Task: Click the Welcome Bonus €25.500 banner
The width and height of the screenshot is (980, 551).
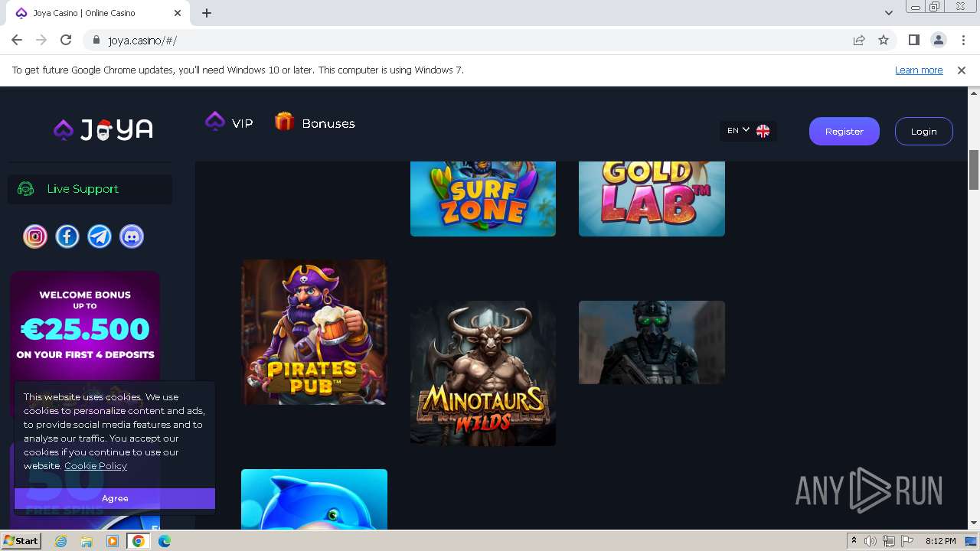Action: [85, 326]
